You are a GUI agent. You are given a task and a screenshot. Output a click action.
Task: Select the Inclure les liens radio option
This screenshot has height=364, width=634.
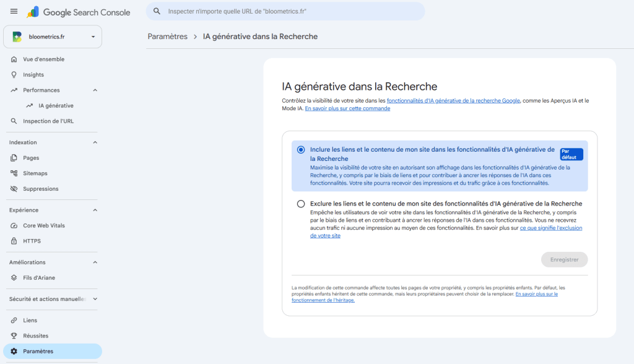[301, 150]
